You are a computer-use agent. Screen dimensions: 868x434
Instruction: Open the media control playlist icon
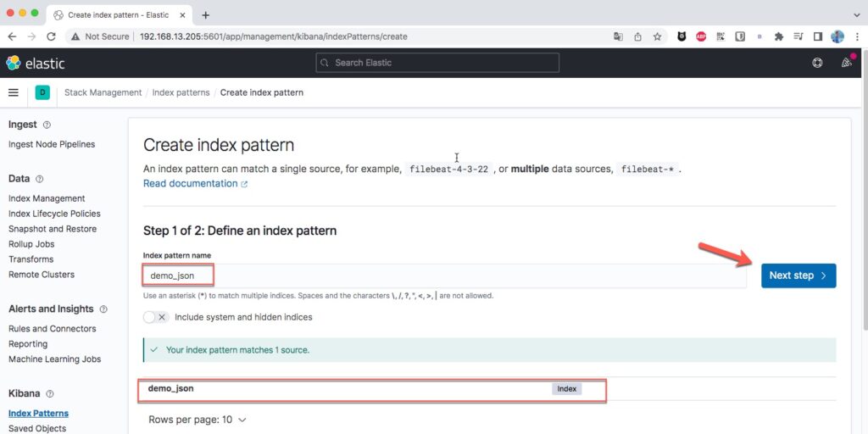click(798, 36)
